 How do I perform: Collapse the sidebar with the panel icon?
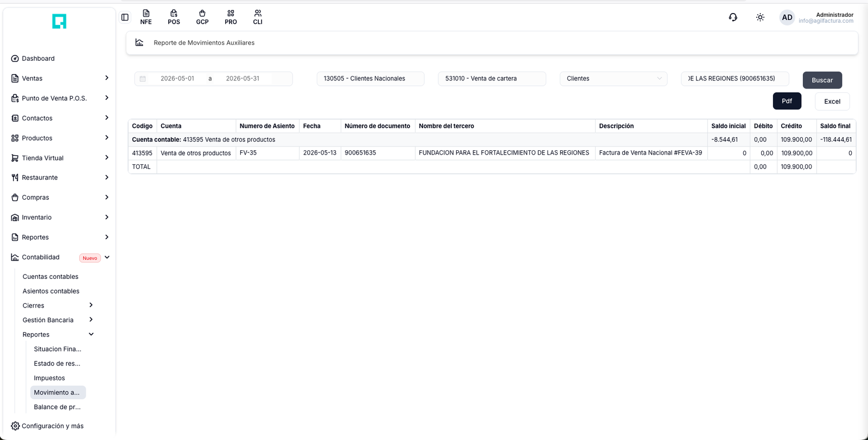pyautogui.click(x=125, y=17)
